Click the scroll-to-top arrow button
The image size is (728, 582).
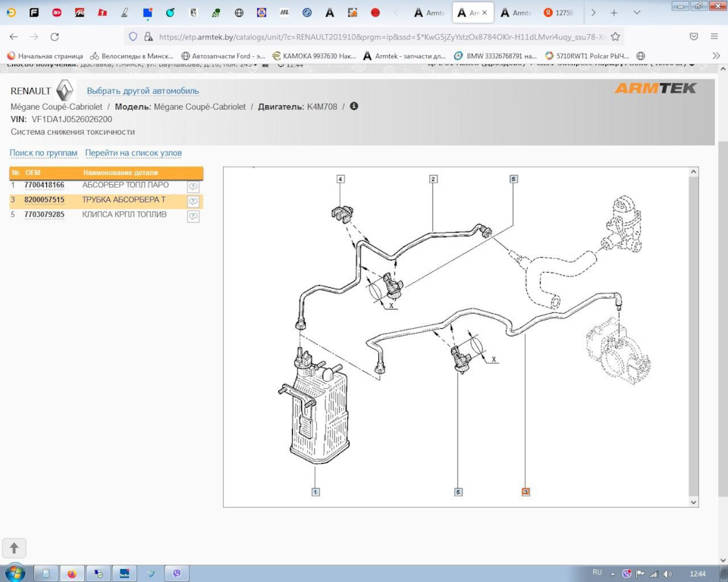pyautogui.click(x=14, y=548)
